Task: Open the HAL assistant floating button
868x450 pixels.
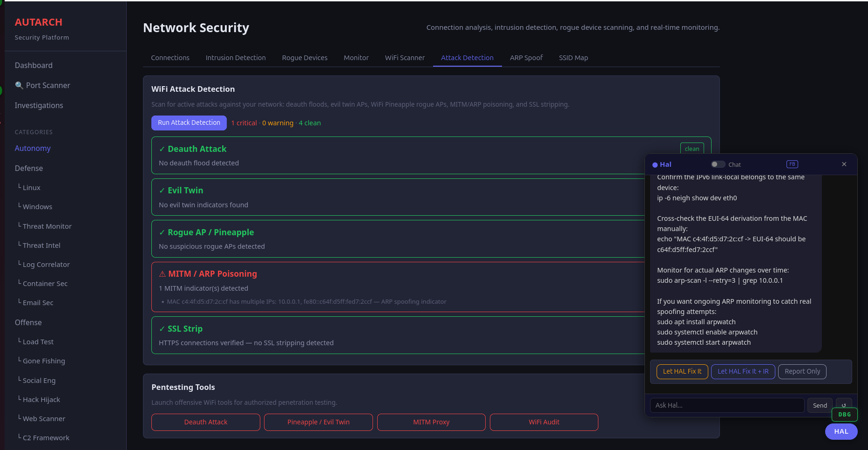Action: pyautogui.click(x=841, y=431)
